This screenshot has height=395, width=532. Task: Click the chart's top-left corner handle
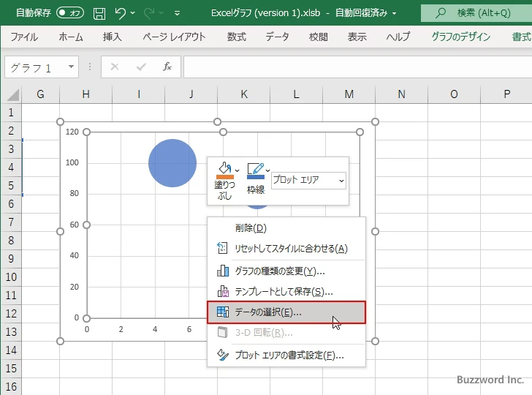tap(60, 121)
